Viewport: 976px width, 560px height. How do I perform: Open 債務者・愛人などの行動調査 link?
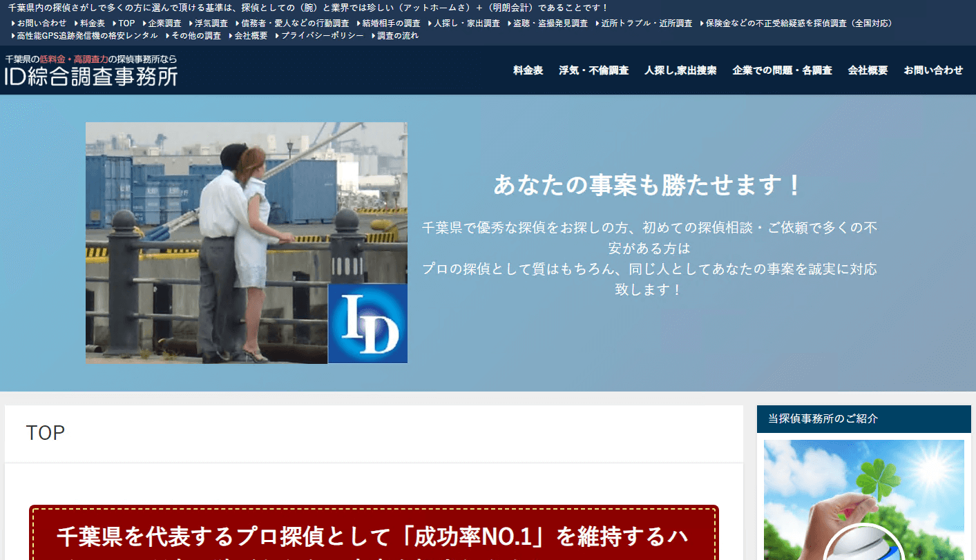(295, 23)
